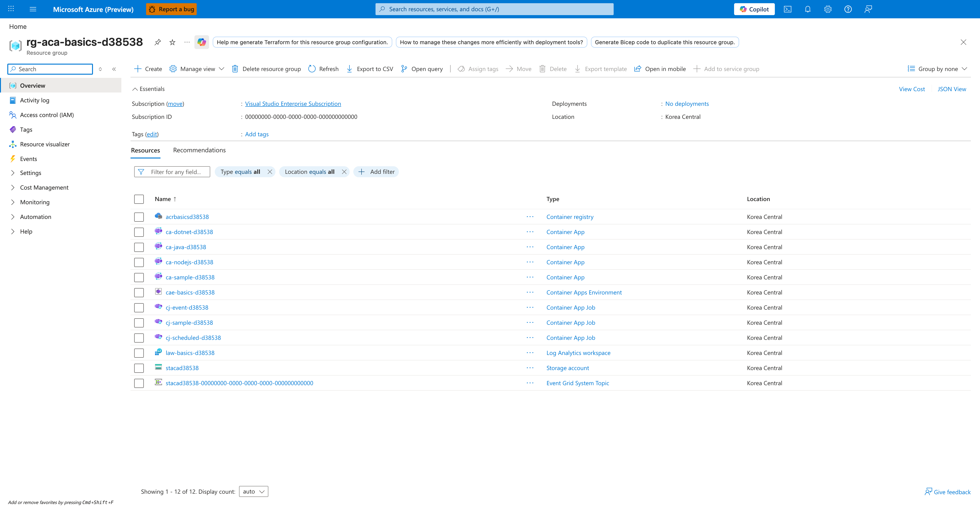Open the top bar feedback icon
This screenshot has width=980, height=507.
[x=868, y=9]
